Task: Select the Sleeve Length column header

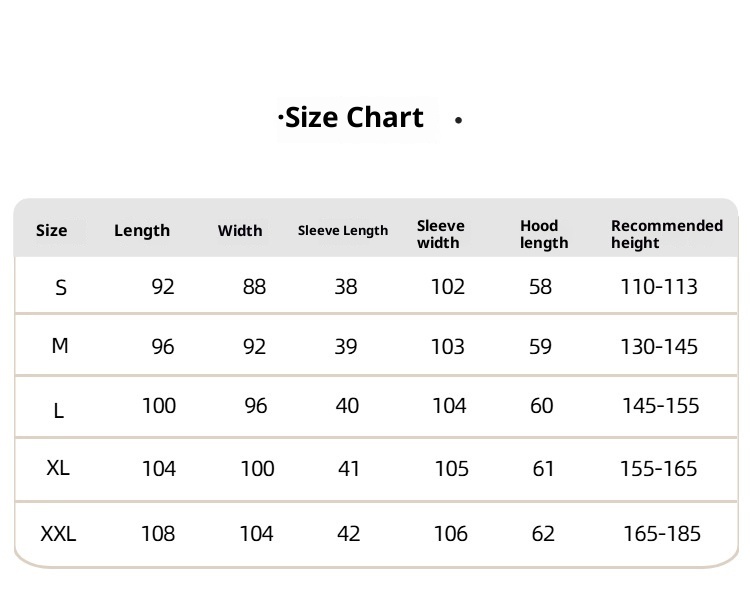Action: point(343,231)
